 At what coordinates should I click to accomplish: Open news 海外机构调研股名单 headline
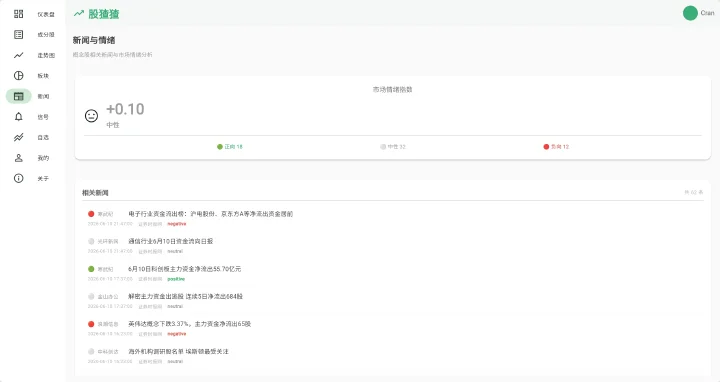click(178, 351)
